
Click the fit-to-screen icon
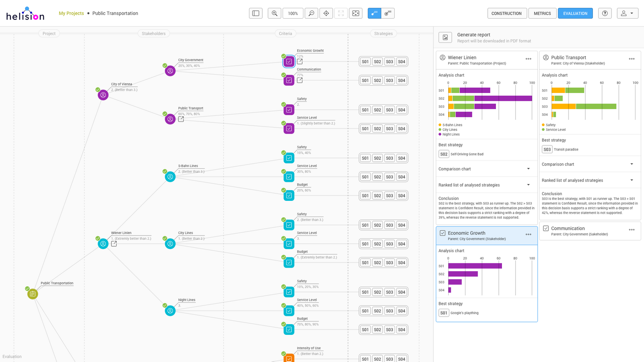(x=356, y=13)
